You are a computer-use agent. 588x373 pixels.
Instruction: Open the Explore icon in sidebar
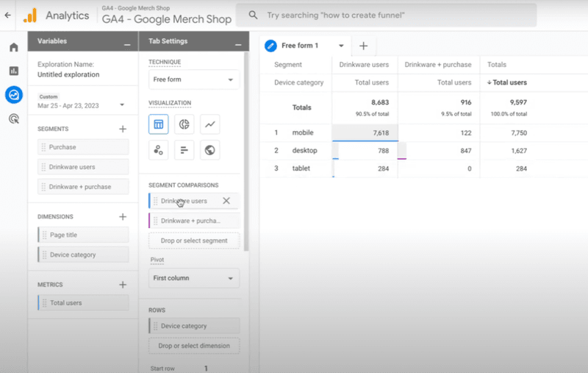pyautogui.click(x=14, y=95)
